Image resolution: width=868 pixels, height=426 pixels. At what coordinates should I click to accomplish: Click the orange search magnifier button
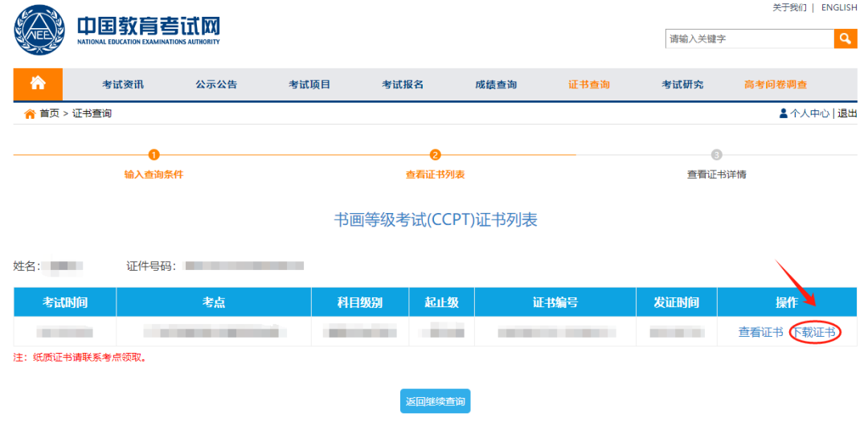click(845, 39)
